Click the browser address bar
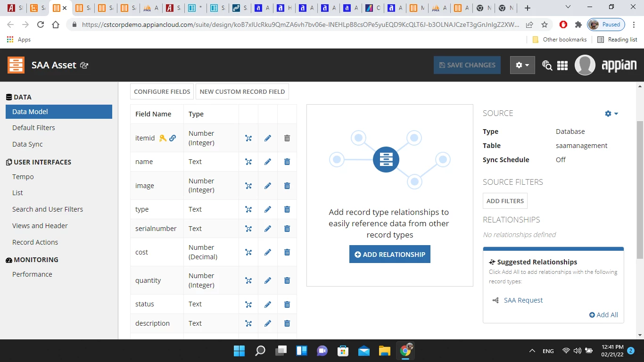The image size is (644, 362). [300, 25]
